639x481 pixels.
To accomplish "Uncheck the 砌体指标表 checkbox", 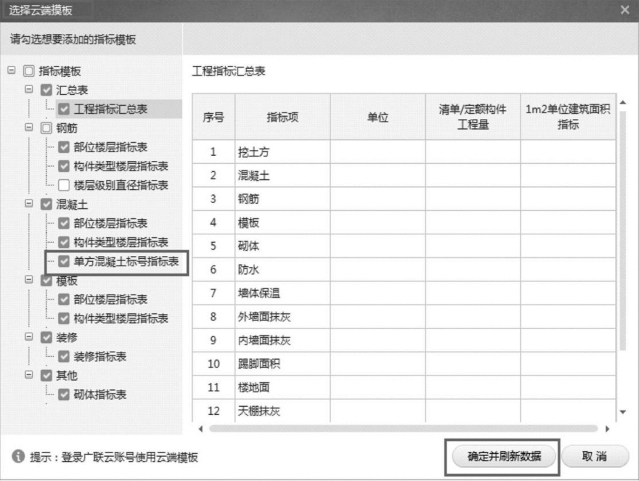I will [x=64, y=394].
